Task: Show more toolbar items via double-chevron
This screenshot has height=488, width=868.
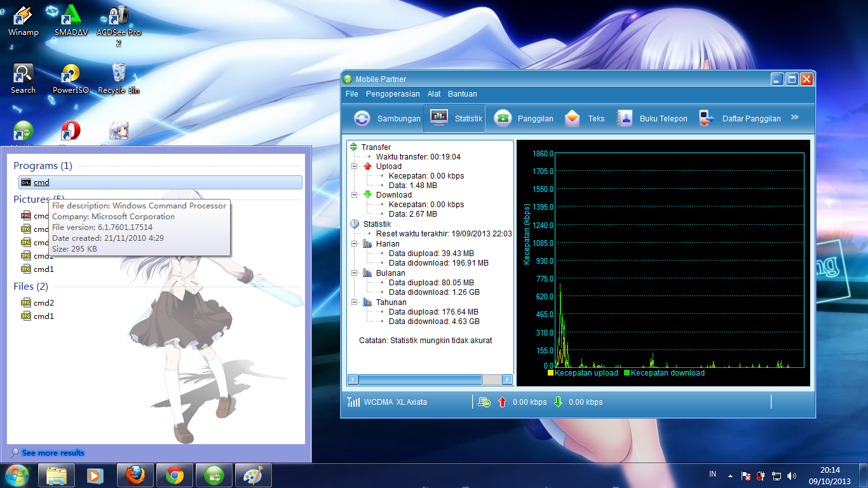Action: click(x=794, y=118)
